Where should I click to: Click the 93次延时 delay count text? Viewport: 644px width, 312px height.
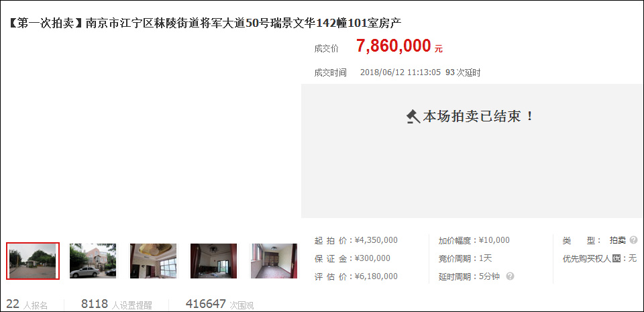tap(463, 72)
